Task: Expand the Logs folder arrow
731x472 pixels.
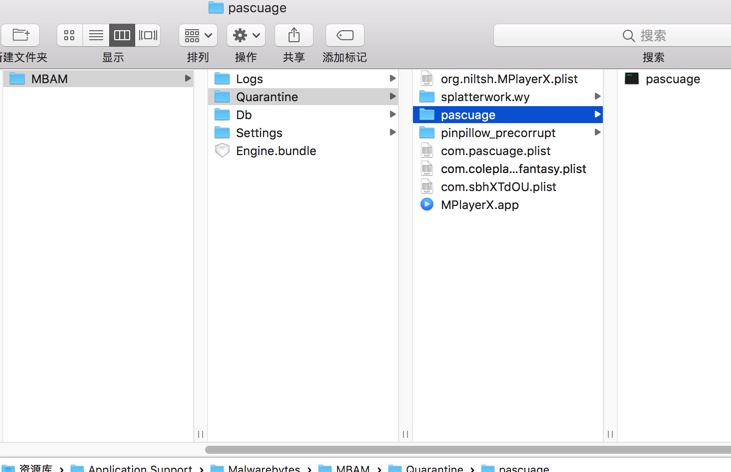Action: coord(393,78)
